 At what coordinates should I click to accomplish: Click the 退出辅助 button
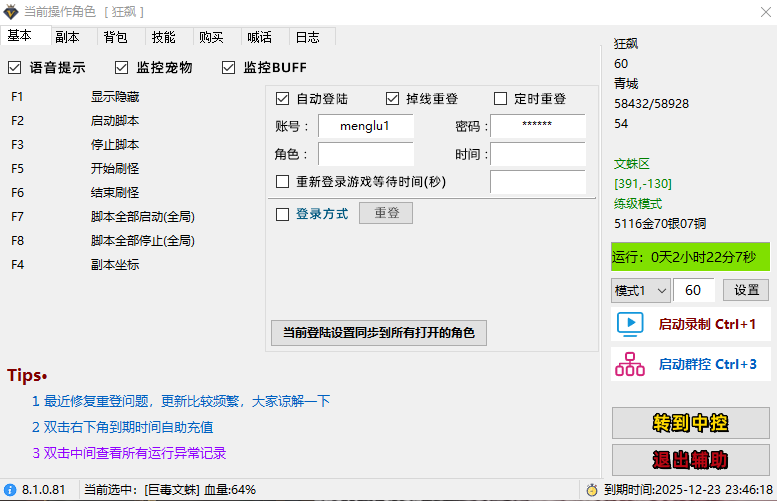(690, 459)
